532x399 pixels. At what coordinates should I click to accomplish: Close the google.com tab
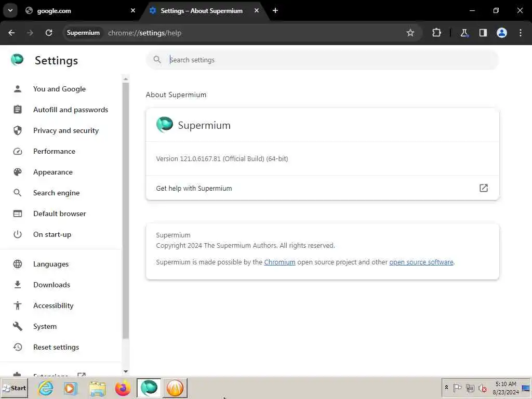click(x=133, y=11)
